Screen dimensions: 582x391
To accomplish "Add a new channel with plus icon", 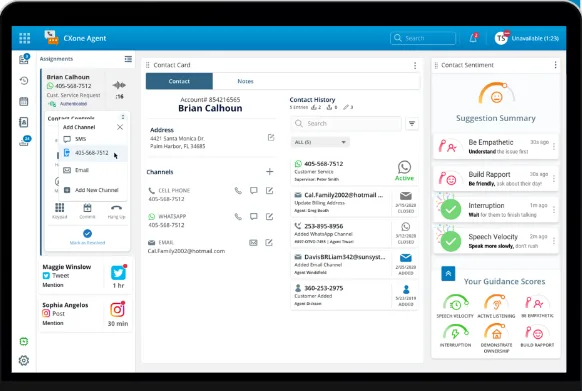I will tap(269, 171).
